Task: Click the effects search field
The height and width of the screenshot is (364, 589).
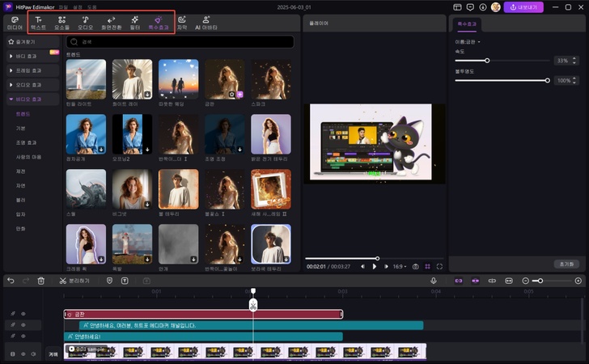Action: (180, 42)
